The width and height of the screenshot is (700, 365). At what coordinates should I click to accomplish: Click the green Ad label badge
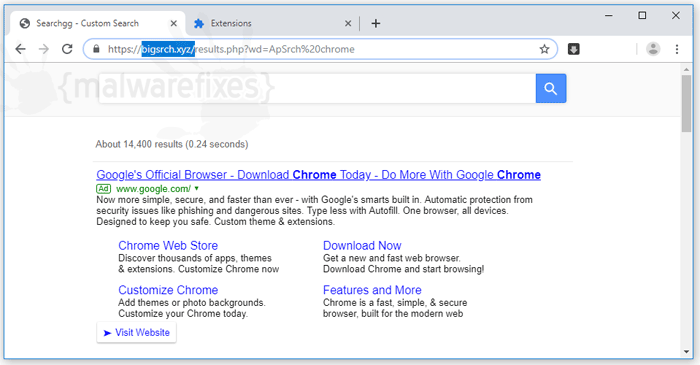pyautogui.click(x=104, y=188)
